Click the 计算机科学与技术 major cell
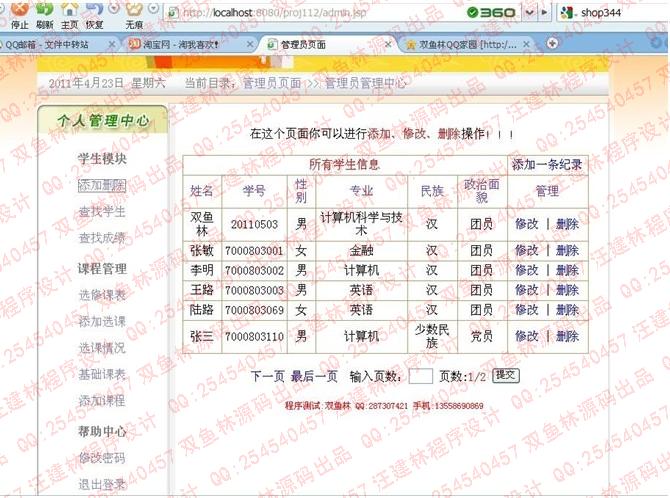The height and width of the screenshot is (498, 670). pyautogui.click(x=361, y=224)
